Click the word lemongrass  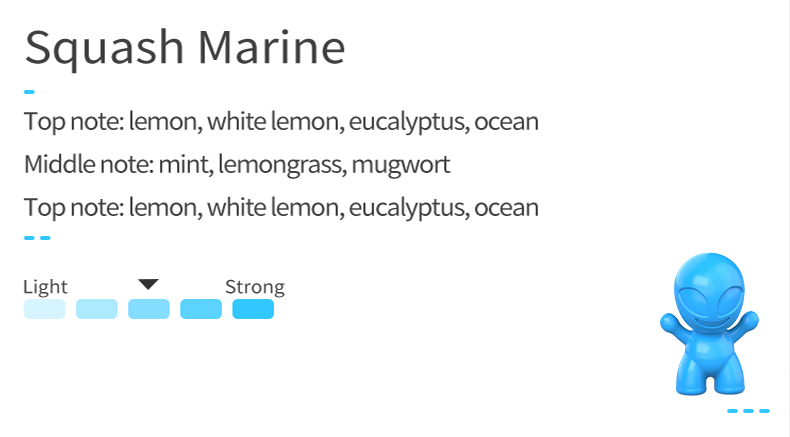pyautogui.click(x=282, y=165)
